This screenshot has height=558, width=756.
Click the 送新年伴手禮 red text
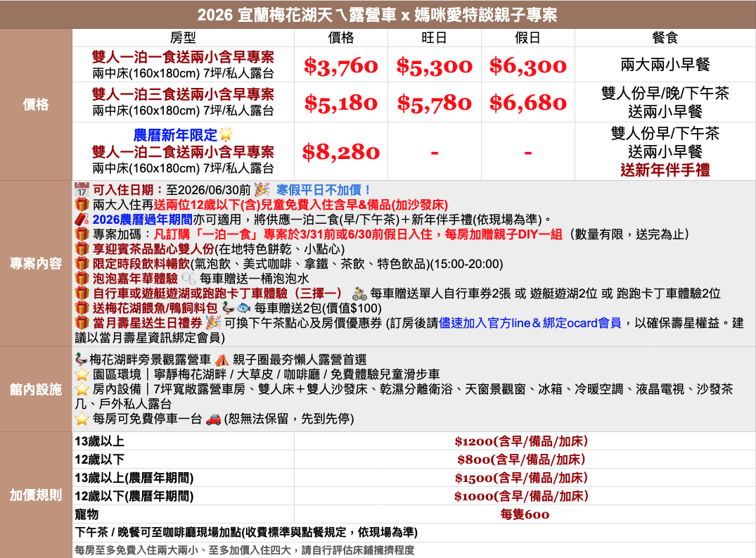pyautogui.click(x=665, y=170)
